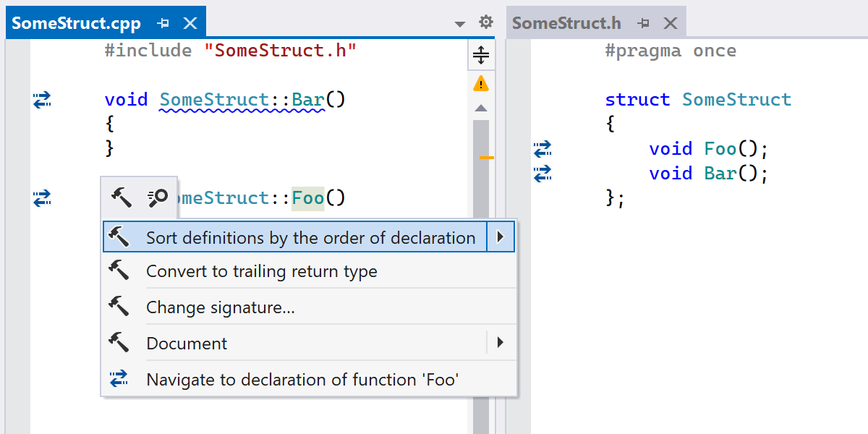Click the split editor icon above scrollbar
868x434 pixels.
tap(481, 54)
